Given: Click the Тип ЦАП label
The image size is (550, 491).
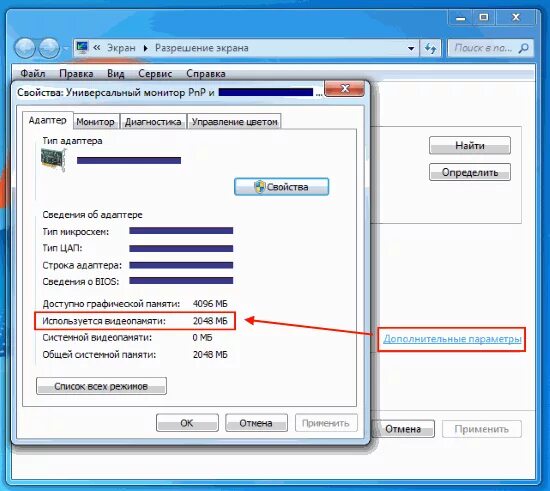Looking at the screenshot, I should click(x=62, y=248).
